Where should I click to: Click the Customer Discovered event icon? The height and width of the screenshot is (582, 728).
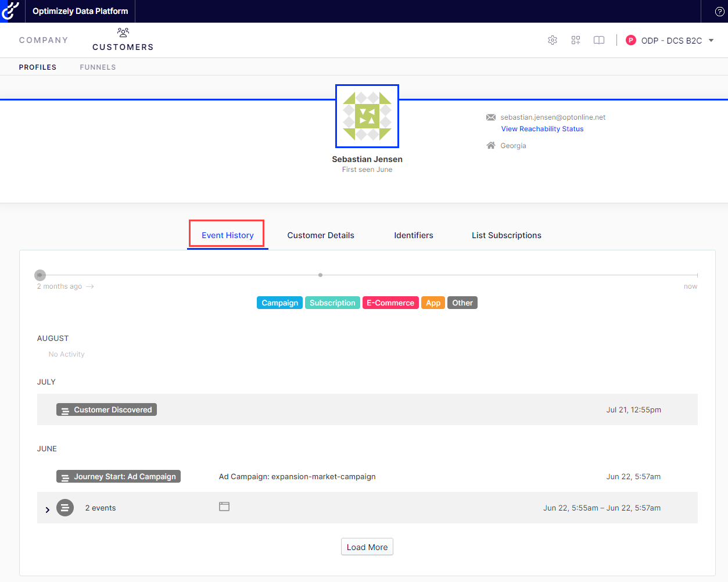click(66, 411)
